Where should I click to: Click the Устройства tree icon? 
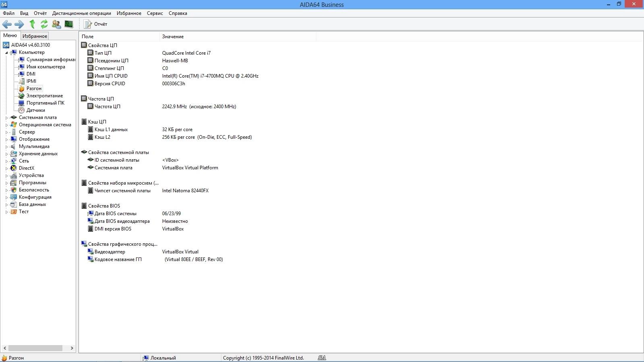coord(14,175)
